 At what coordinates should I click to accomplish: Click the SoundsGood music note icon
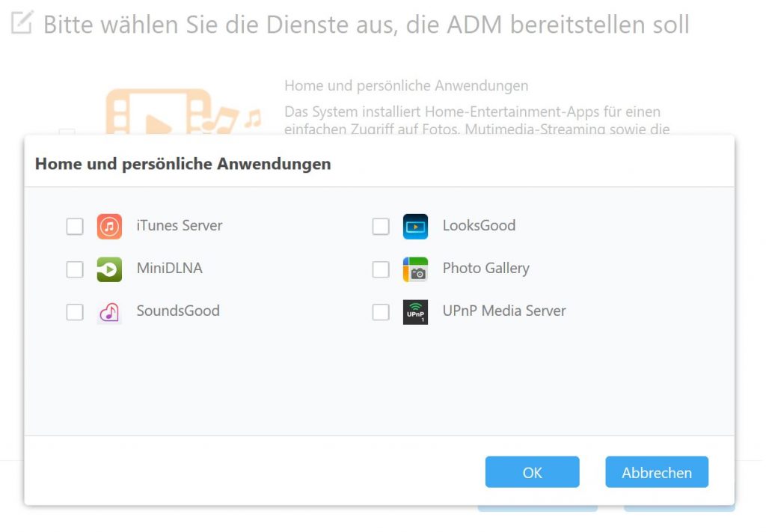109,312
